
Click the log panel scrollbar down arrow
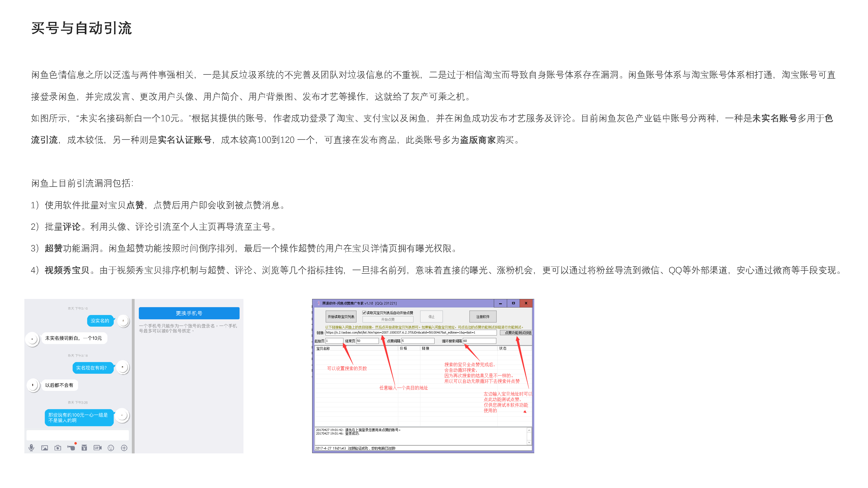(x=529, y=442)
